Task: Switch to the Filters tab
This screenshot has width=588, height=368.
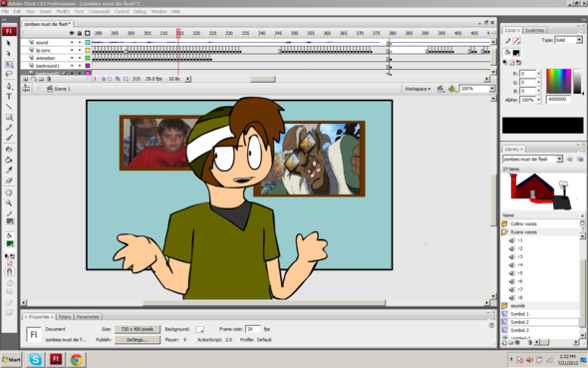Action: [65, 317]
